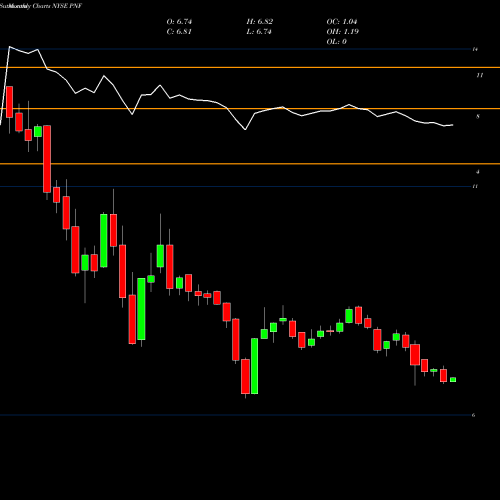Image resolution: width=500 pixels, height=500 pixels.
Task: Click the OC: 1.04 value
Action: pos(342,22)
